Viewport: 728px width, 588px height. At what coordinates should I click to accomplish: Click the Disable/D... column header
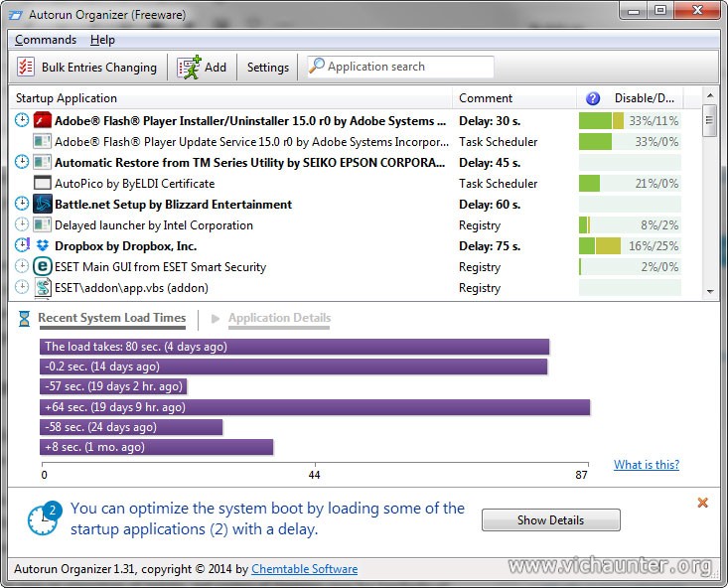point(644,98)
